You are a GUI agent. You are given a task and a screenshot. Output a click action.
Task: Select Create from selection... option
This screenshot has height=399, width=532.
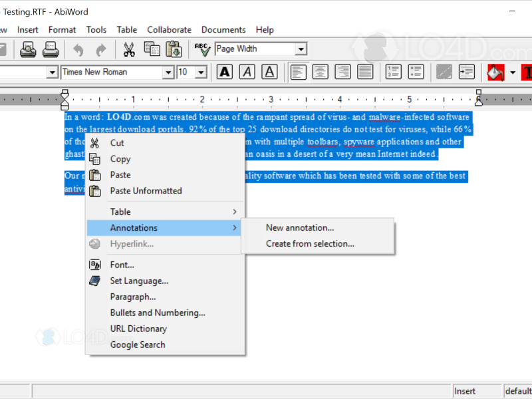tap(318, 243)
